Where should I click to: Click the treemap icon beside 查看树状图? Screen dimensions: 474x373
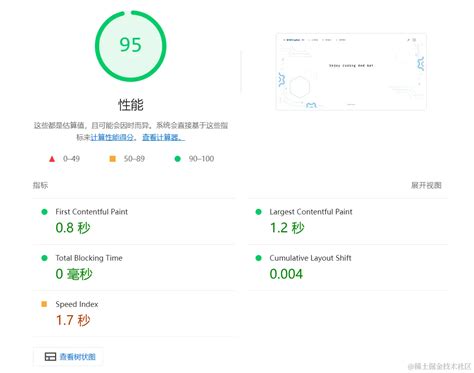tap(50, 357)
